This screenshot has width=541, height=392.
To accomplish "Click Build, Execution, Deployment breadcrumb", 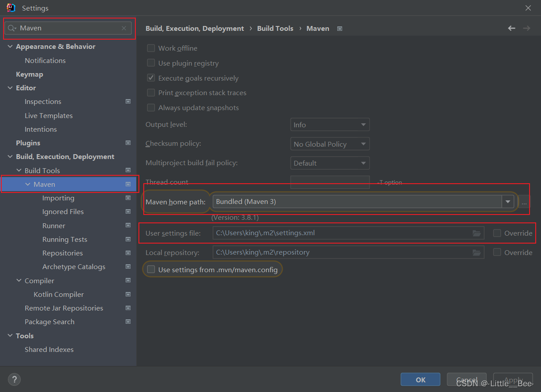I will click(x=194, y=29).
